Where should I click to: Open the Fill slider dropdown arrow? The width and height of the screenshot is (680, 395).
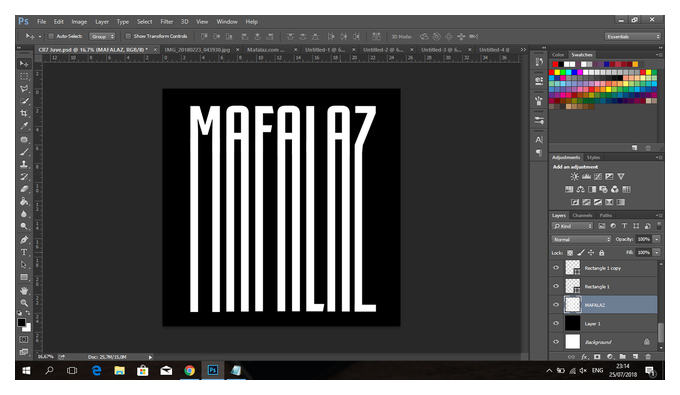point(657,252)
